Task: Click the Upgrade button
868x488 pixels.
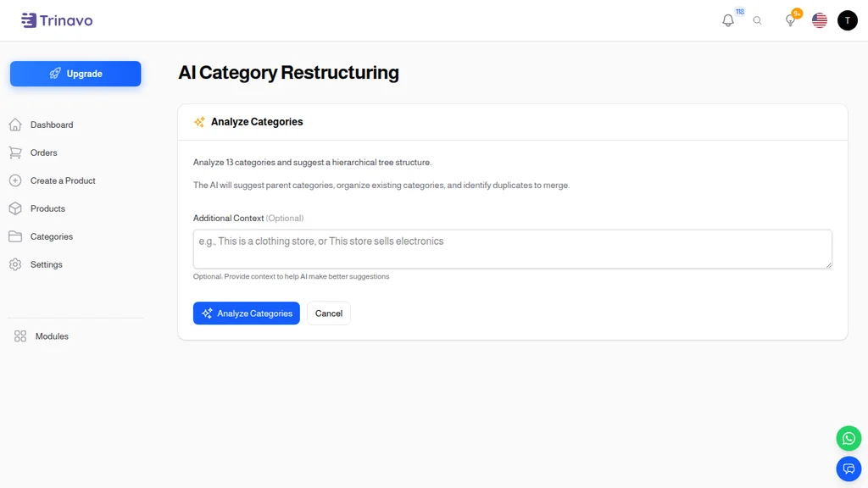Action: (x=75, y=74)
